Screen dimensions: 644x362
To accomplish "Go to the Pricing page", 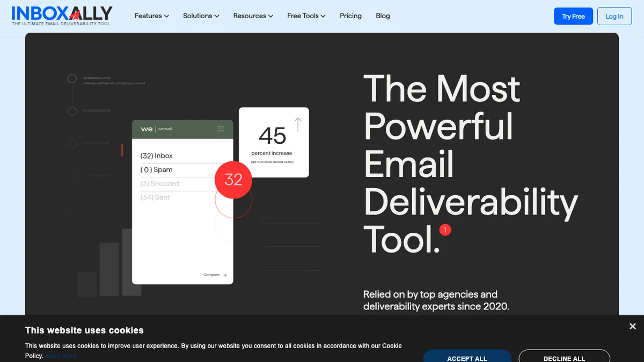I will click(x=350, y=16).
